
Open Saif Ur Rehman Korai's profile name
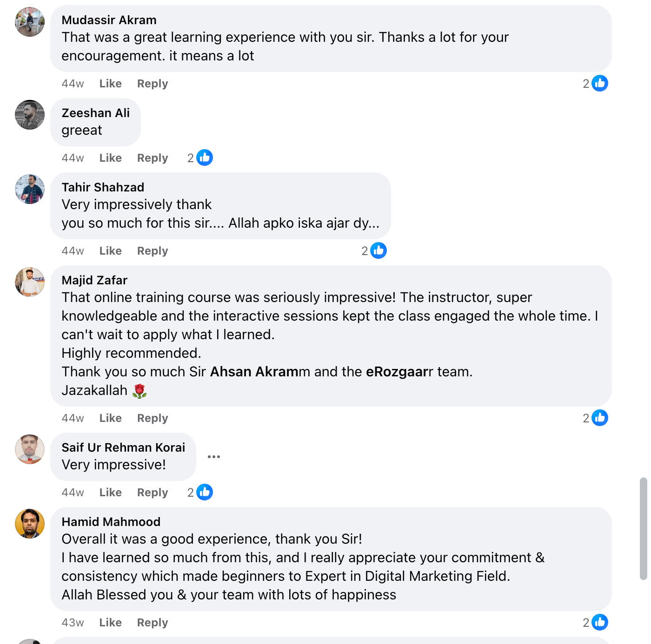pyautogui.click(x=123, y=447)
